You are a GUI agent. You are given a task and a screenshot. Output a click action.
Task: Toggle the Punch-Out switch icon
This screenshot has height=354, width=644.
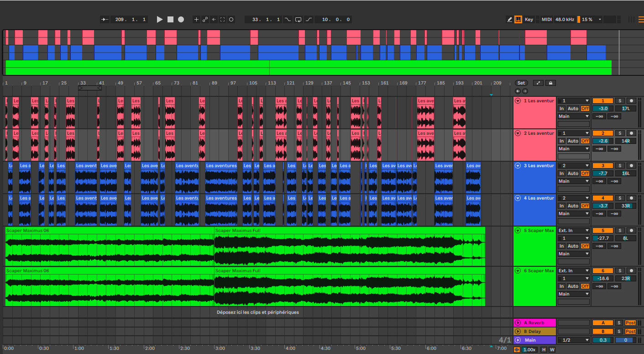click(x=309, y=19)
